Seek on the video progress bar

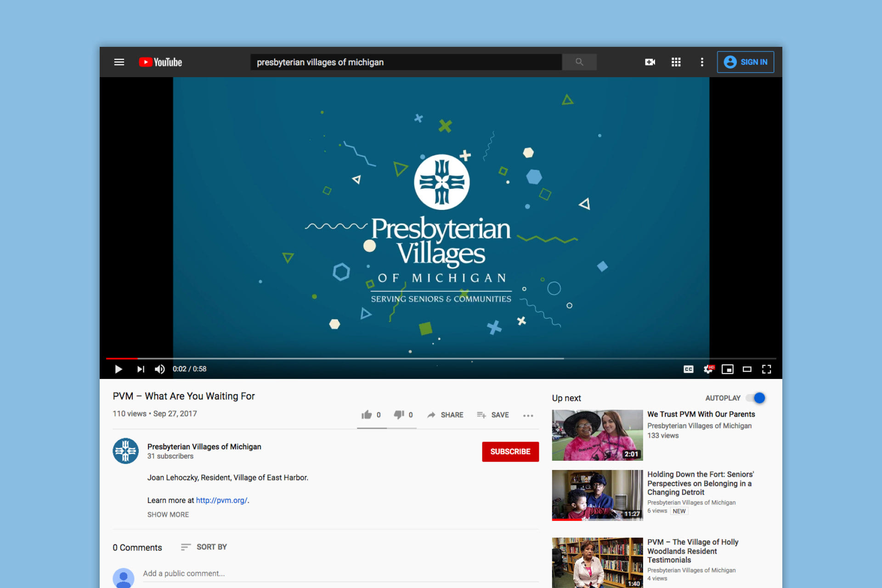tap(441, 358)
